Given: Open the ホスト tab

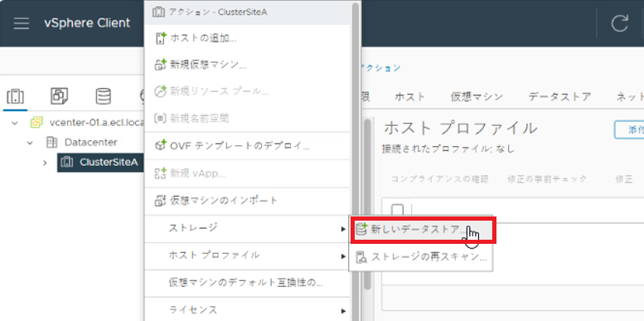Looking at the screenshot, I should [410, 97].
